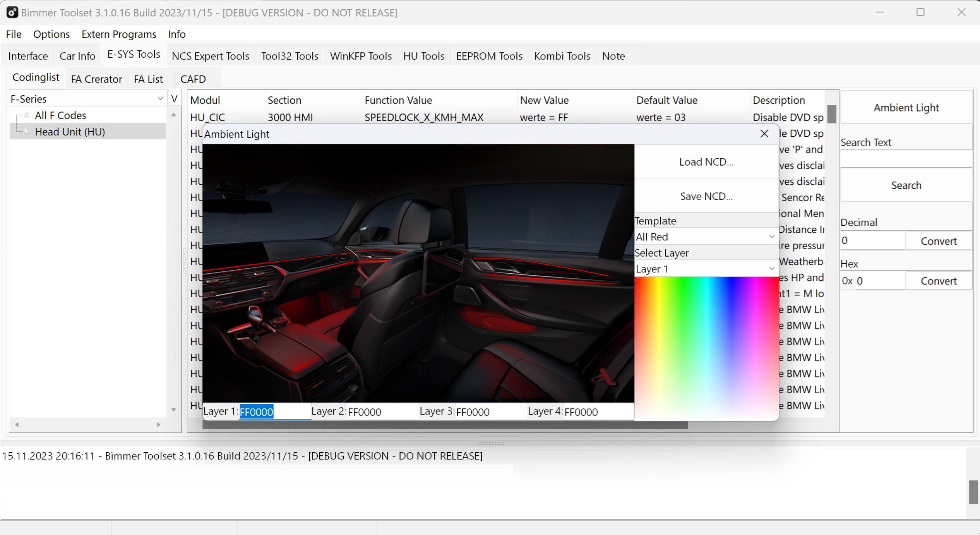Screen dimensions: 980x535
Task: Switch to the Interface tab
Action: [x=28, y=56]
